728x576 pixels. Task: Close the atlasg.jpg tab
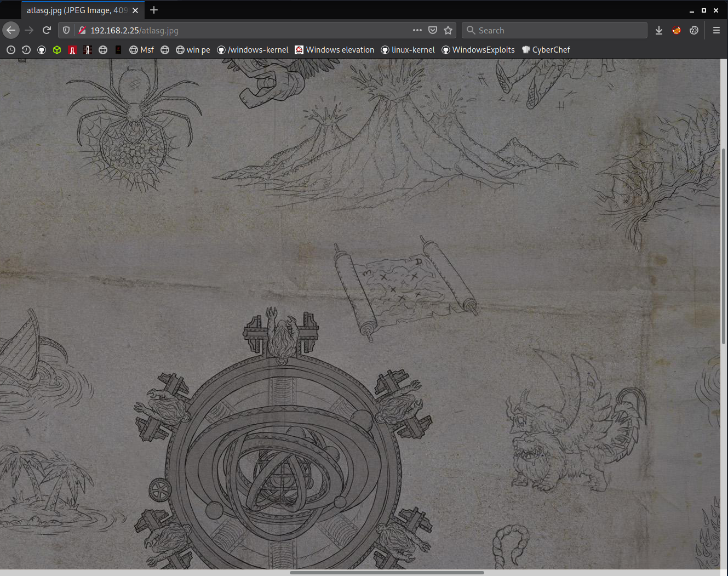pyautogui.click(x=135, y=10)
